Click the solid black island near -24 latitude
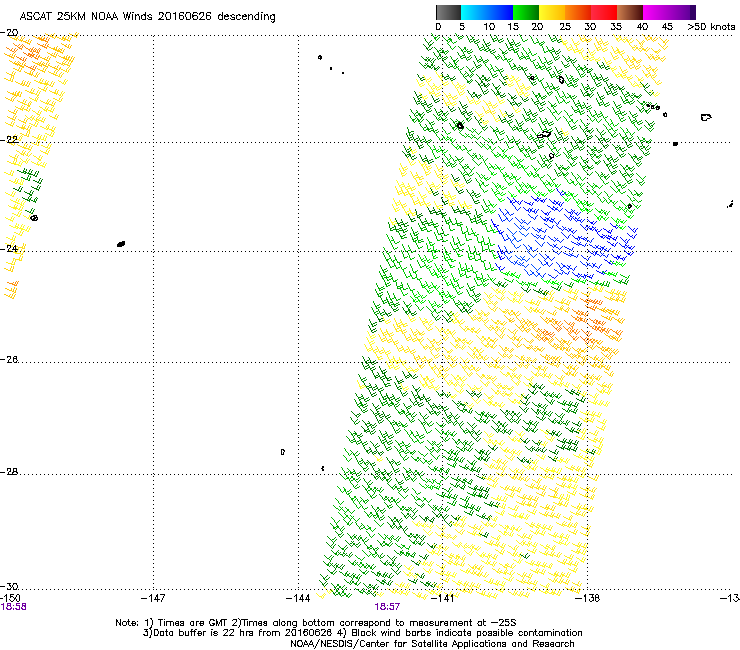 121,244
